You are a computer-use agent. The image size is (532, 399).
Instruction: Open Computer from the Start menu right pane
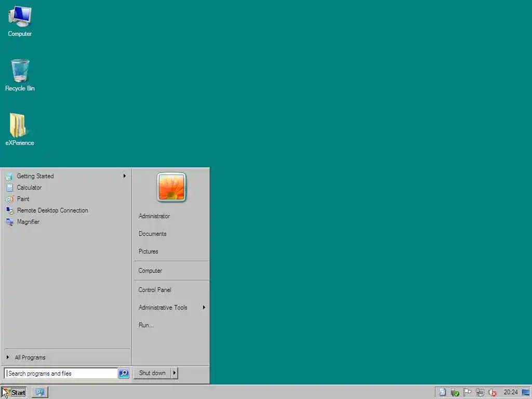point(150,271)
